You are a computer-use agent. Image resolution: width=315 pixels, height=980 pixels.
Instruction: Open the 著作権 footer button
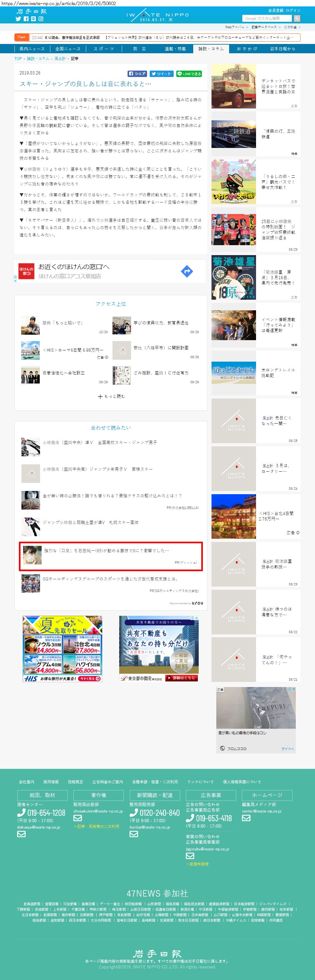coord(98,795)
